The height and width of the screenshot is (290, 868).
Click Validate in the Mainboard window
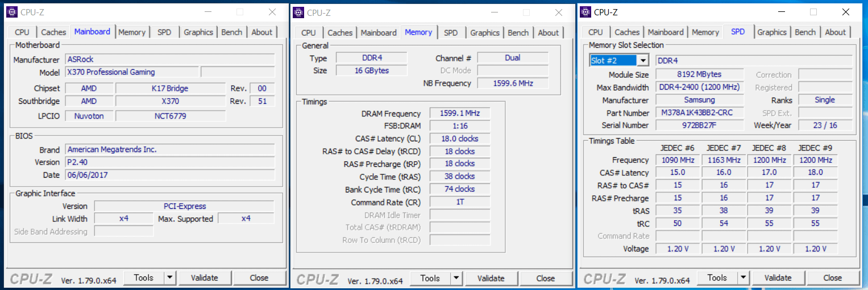205,278
